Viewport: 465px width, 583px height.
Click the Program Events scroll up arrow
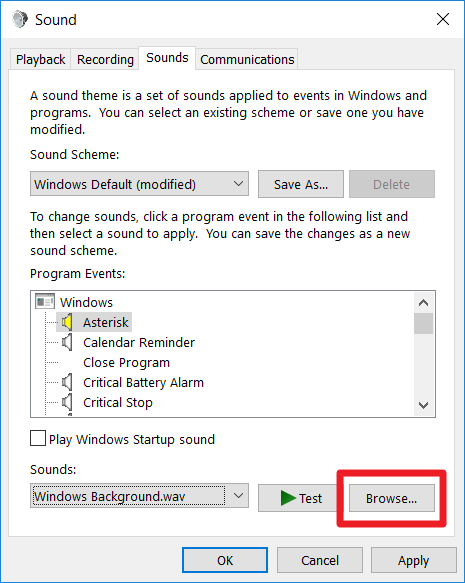click(423, 303)
